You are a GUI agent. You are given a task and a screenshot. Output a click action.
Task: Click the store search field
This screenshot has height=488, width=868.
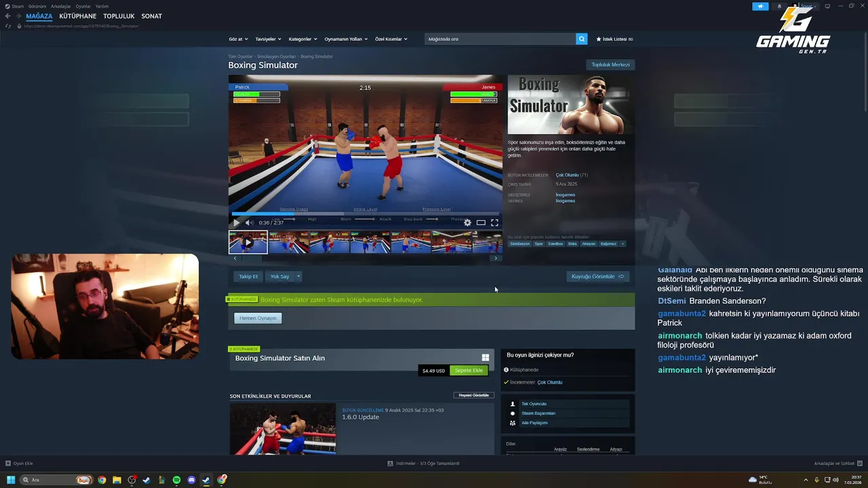pos(500,39)
